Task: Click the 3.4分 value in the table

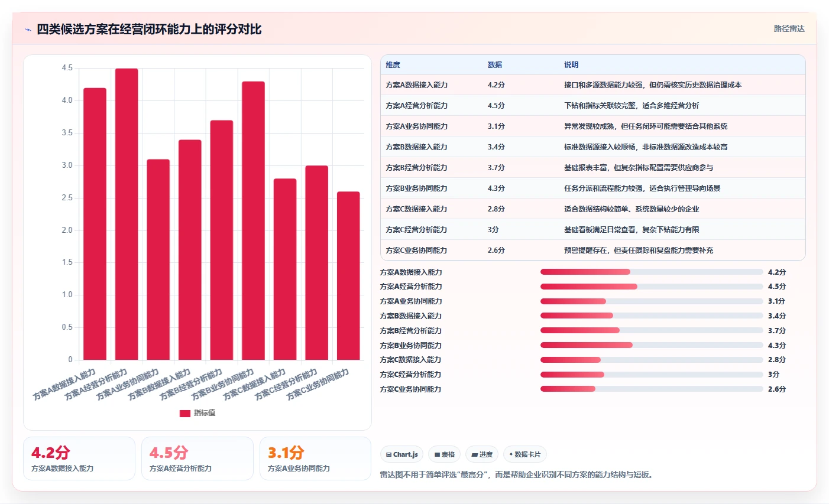Action: pyautogui.click(x=496, y=147)
